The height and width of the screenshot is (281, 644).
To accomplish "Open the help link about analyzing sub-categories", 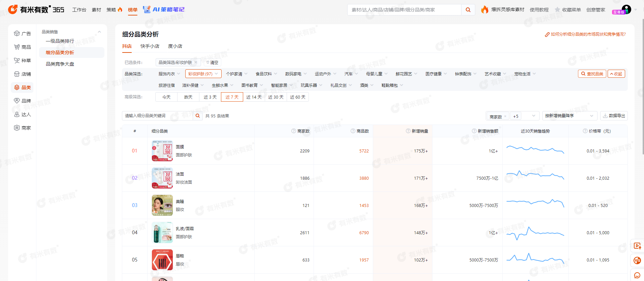I will pos(585,34).
